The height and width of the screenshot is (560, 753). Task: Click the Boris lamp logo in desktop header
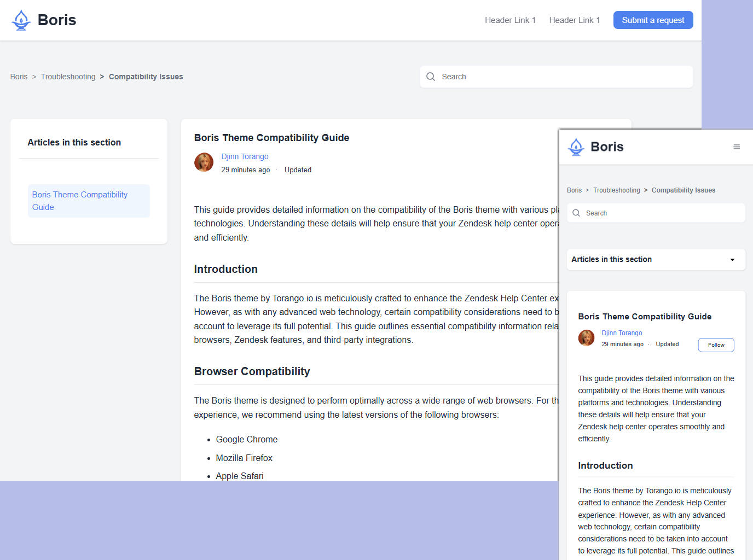[21, 20]
